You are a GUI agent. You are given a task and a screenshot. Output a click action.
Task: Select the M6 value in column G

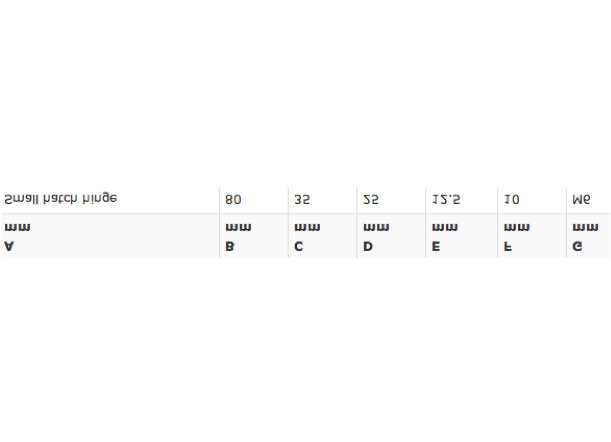pyautogui.click(x=581, y=200)
